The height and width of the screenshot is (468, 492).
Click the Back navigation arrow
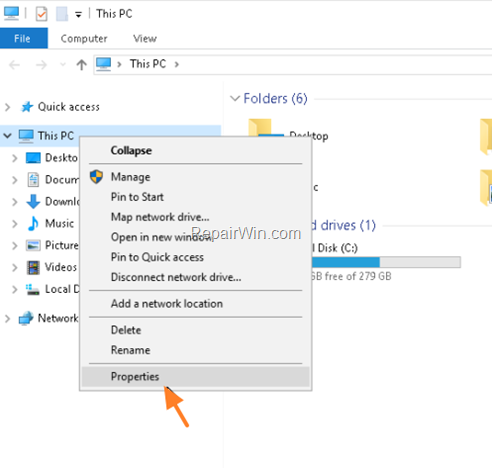15,64
